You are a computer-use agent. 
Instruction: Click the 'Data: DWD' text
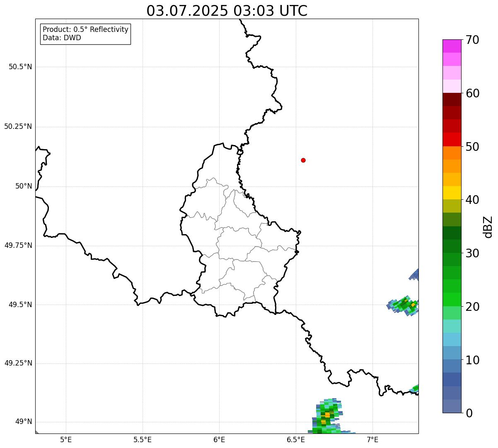tap(62, 38)
